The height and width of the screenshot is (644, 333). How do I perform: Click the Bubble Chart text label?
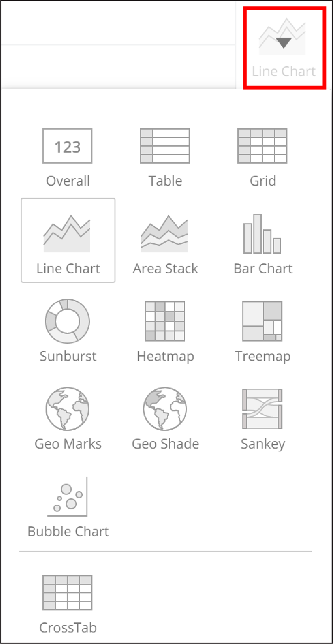pos(68,532)
